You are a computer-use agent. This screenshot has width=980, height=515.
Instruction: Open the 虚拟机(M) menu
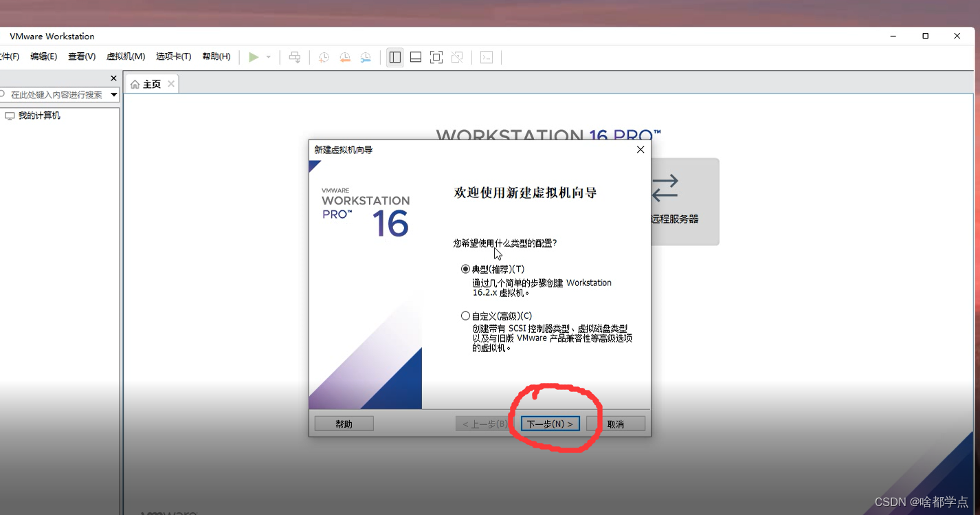(126, 56)
